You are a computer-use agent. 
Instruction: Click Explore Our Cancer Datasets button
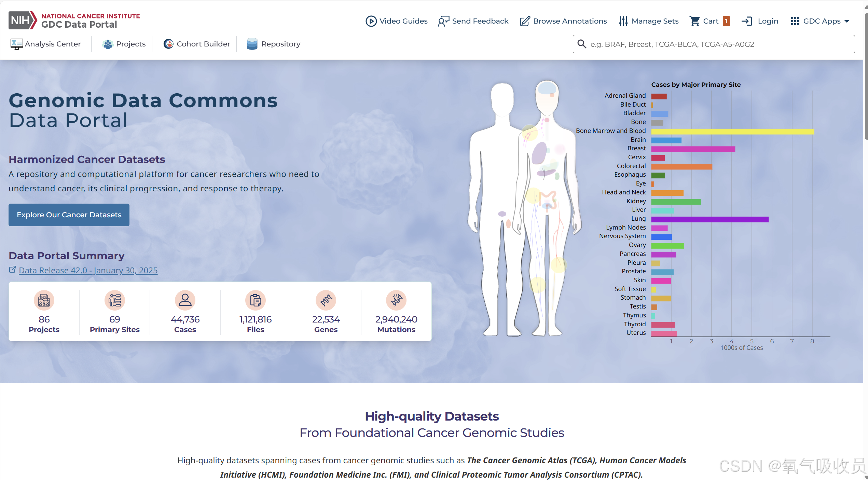click(69, 215)
